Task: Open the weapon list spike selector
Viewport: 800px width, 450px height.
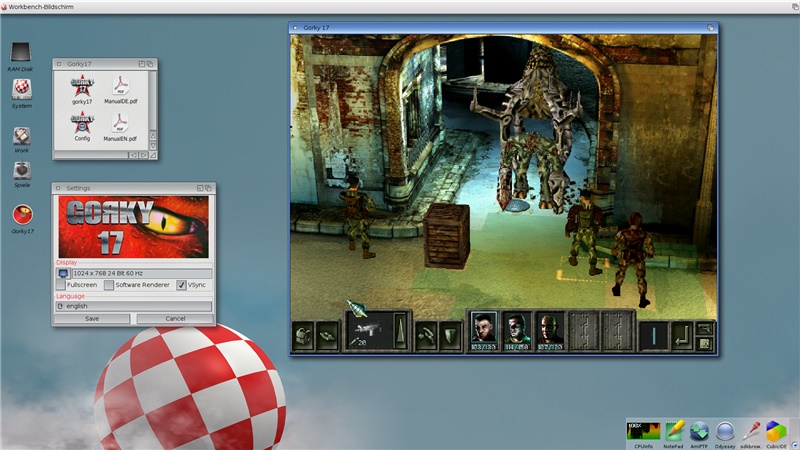Action: pyautogui.click(x=400, y=331)
